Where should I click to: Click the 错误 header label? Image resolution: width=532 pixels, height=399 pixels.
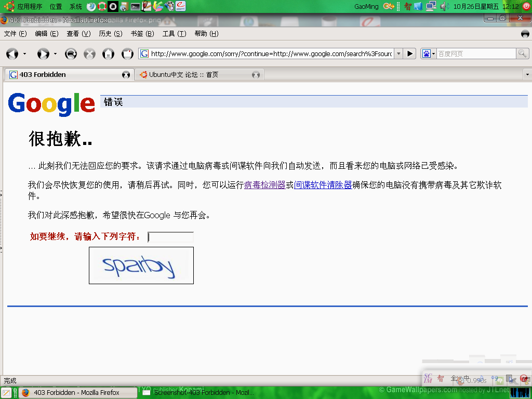(x=113, y=102)
